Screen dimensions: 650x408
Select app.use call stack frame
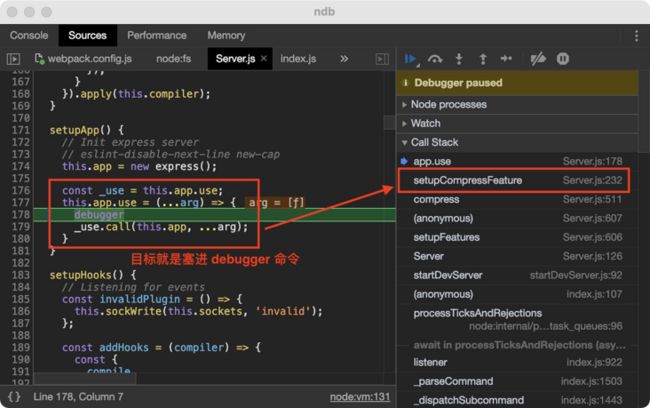click(x=517, y=161)
